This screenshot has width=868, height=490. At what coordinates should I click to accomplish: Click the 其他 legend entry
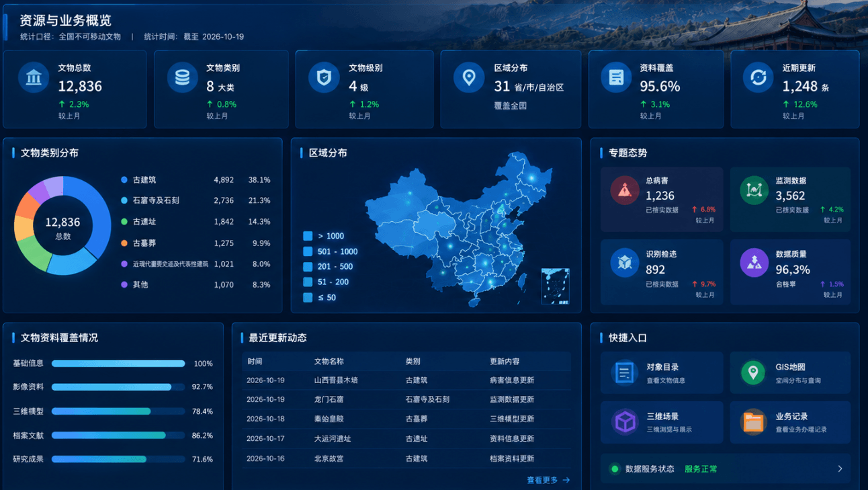click(140, 284)
